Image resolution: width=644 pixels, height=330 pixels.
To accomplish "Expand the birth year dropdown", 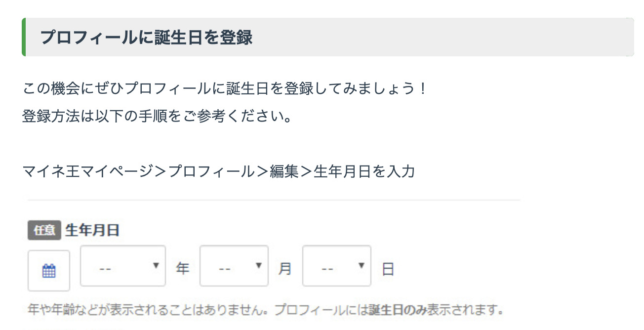I will 123,266.
